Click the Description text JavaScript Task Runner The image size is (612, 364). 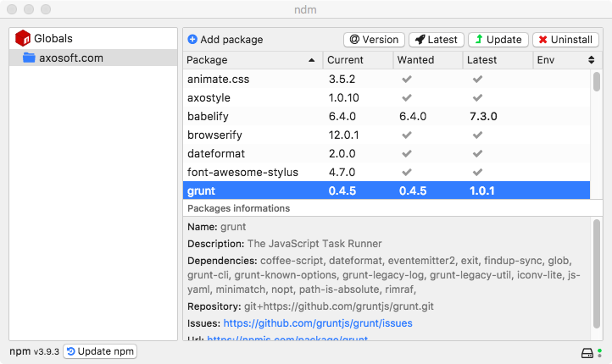point(314,244)
